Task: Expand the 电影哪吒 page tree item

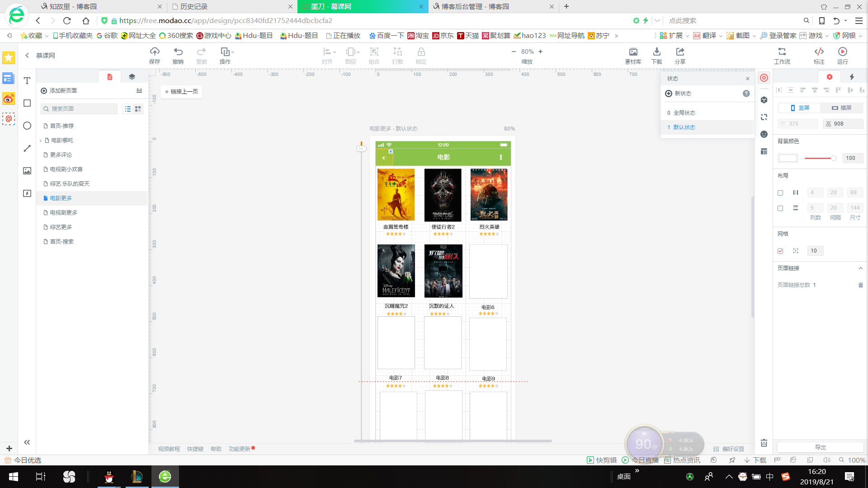Action: [x=41, y=141]
